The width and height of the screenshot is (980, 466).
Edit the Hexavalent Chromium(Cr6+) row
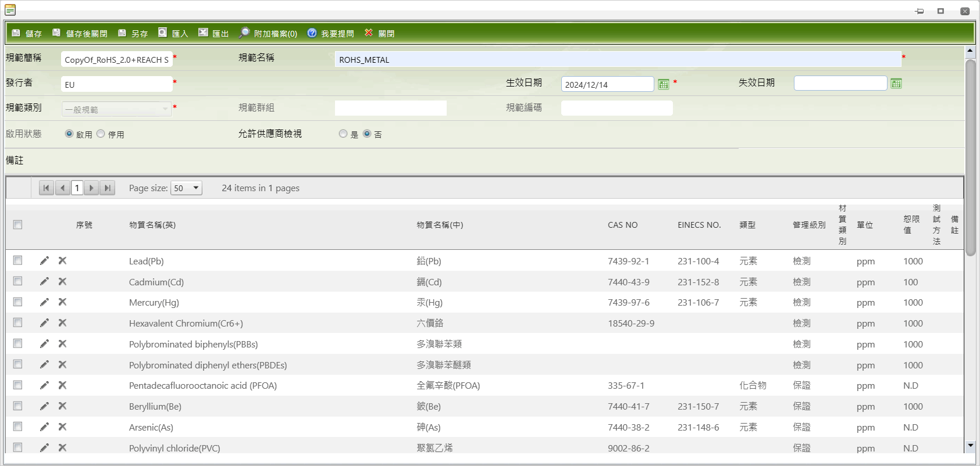(44, 323)
